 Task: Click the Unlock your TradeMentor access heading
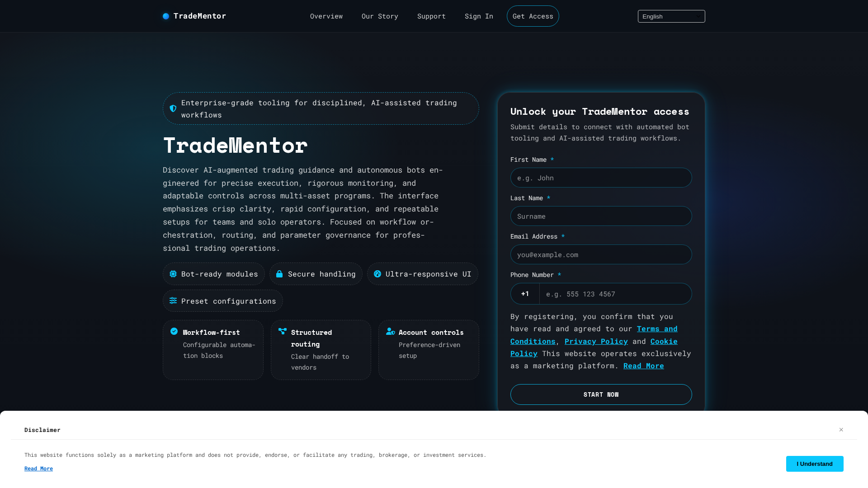[600, 111]
